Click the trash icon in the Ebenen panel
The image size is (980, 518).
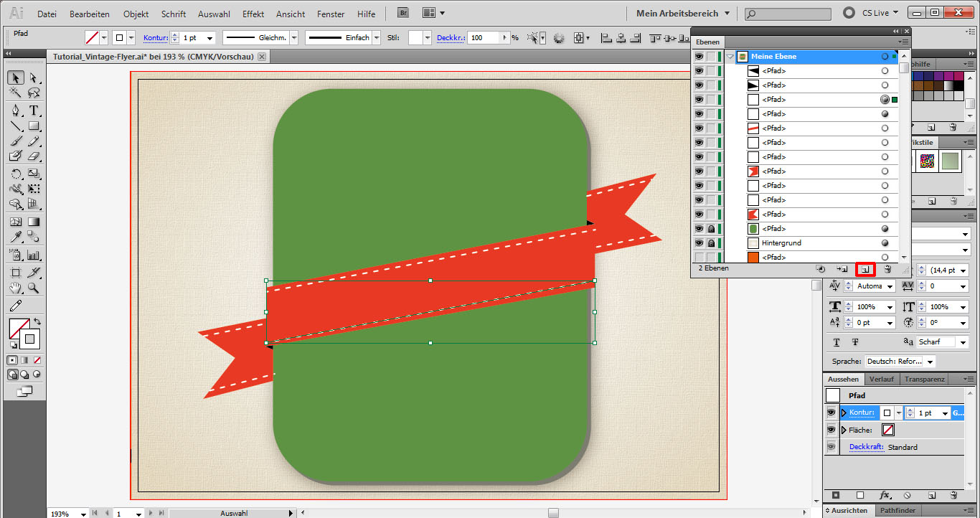pyautogui.click(x=887, y=269)
